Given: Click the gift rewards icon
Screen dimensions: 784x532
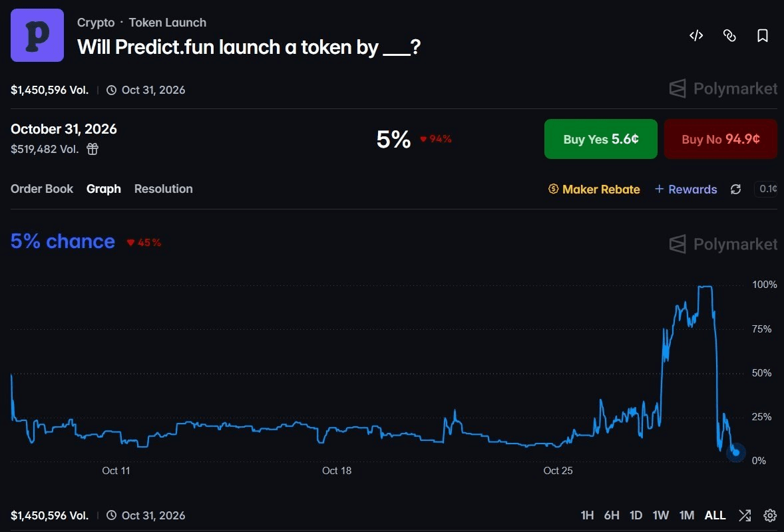Looking at the screenshot, I should pyautogui.click(x=93, y=149).
